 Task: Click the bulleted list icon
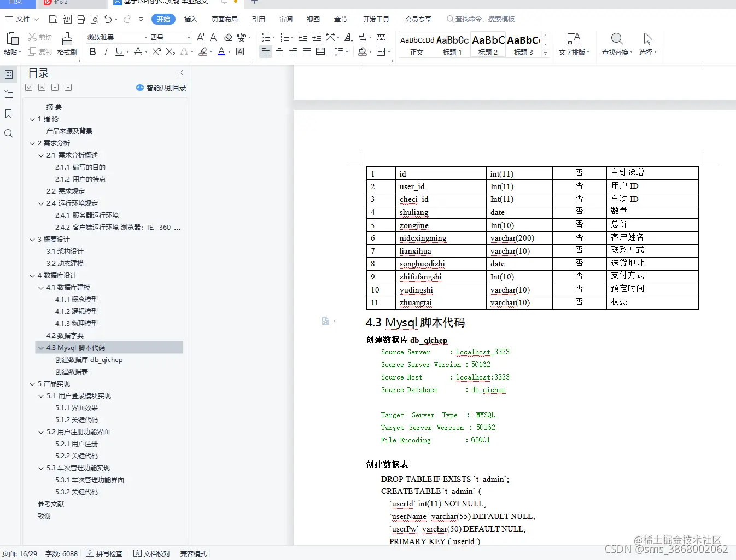point(266,37)
